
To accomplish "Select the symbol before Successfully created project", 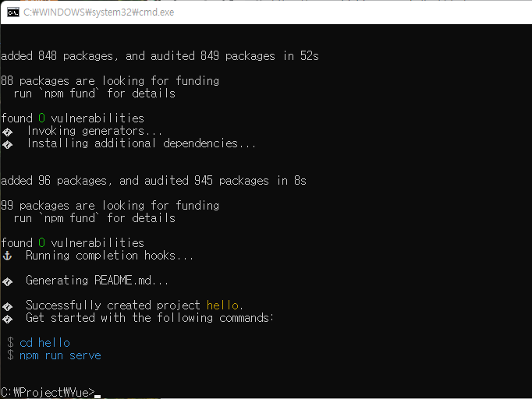I will 7,305.
